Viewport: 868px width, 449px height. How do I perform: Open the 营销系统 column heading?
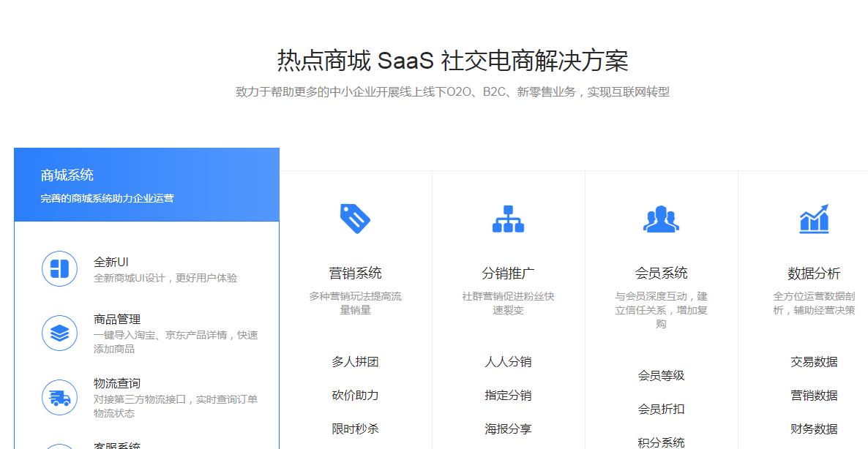click(355, 273)
